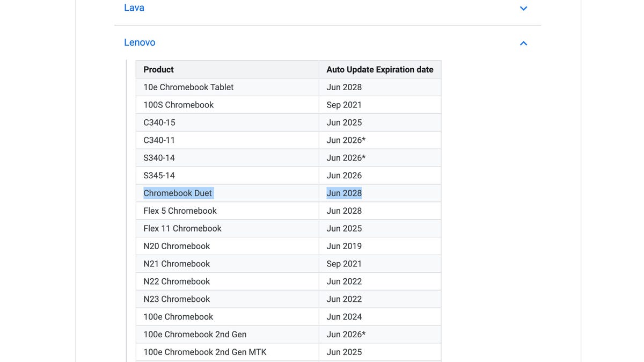This screenshot has width=644, height=362.
Task: Select C340-11's Jun 2026* date
Action: 346,140
